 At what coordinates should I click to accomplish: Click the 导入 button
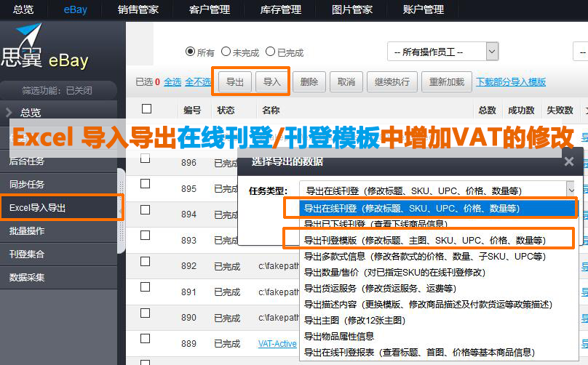click(272, 81)
